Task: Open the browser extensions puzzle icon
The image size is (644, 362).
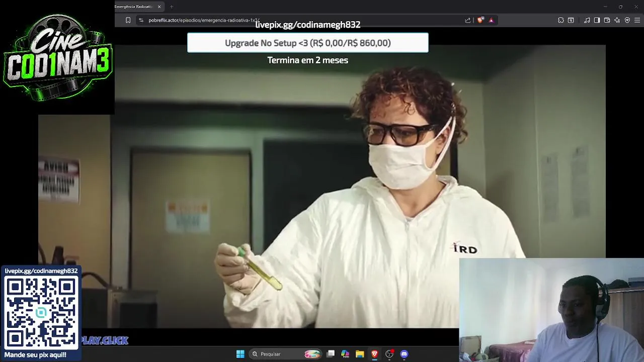Action: coord(561,20)
